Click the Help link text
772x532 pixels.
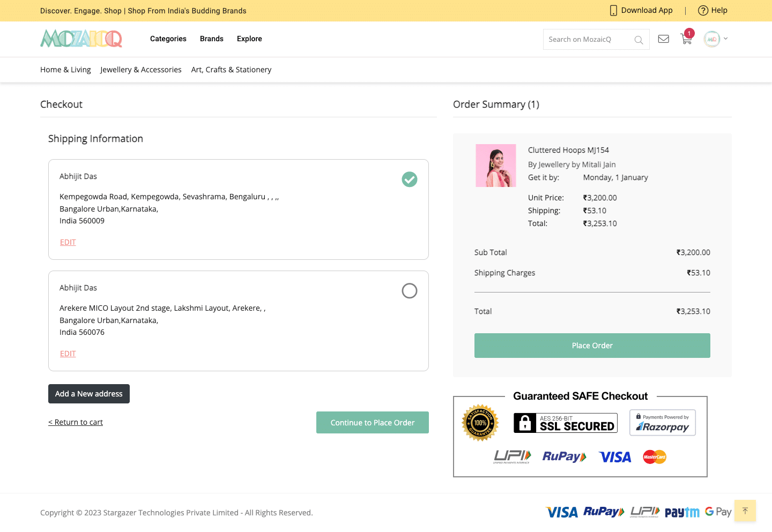tap(719, 11)
